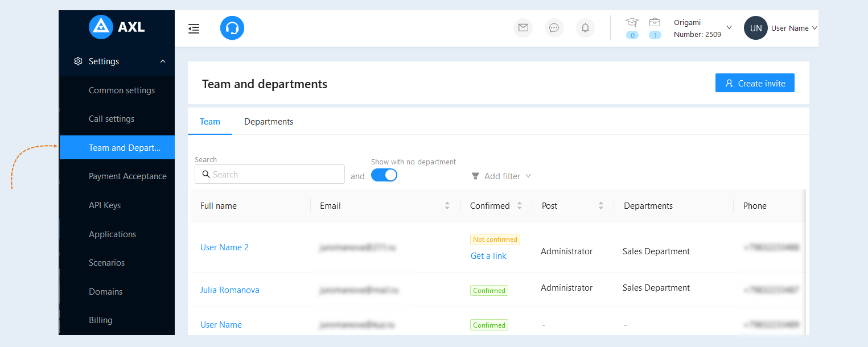Click the Number: 2509 text
The image size is (868, 347).
coord(697,34)
